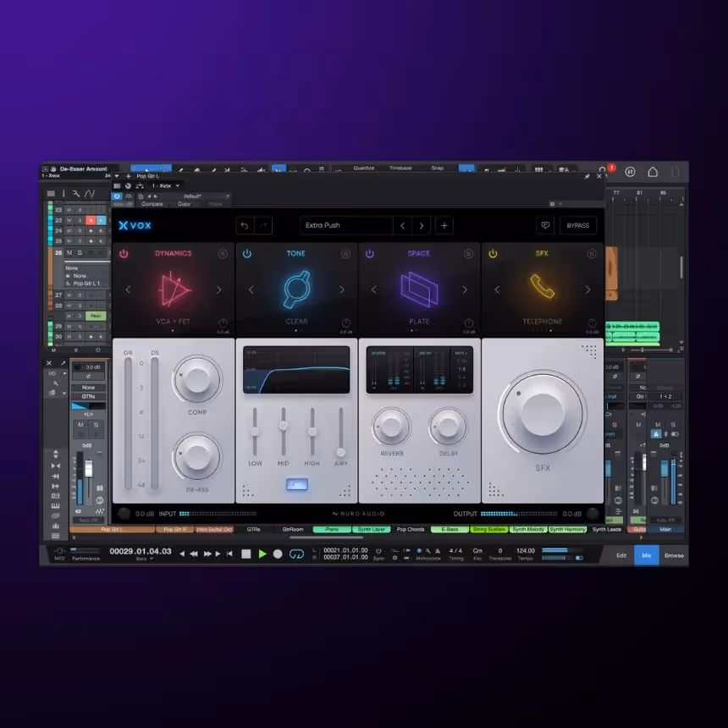
Task: Toggle the plugin activate power button
Action: (117, 196)
